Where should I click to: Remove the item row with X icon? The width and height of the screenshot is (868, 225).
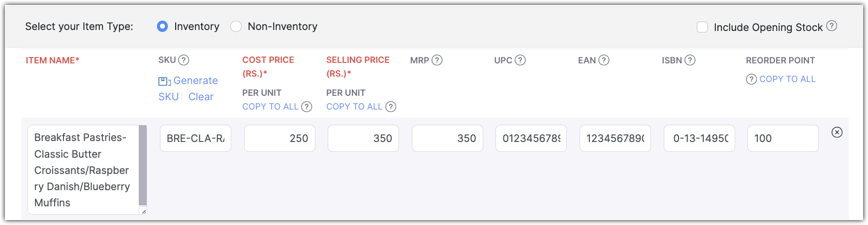(837, 132)
